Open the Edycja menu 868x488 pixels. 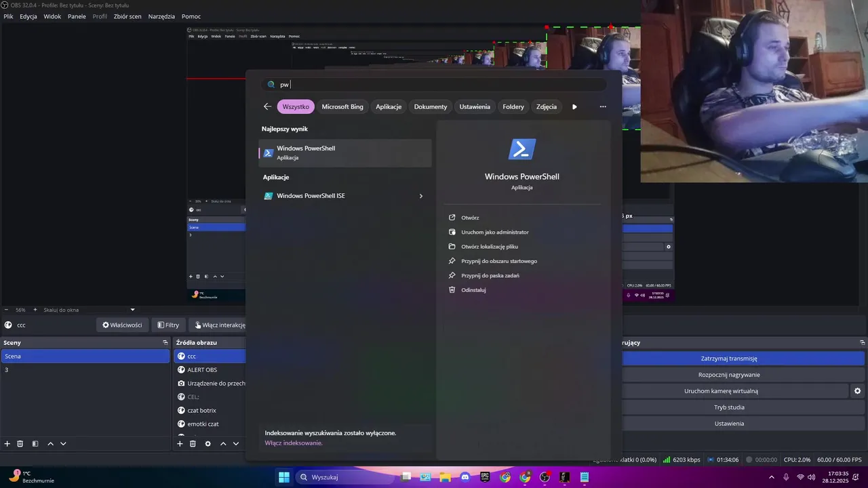[28, 16]
